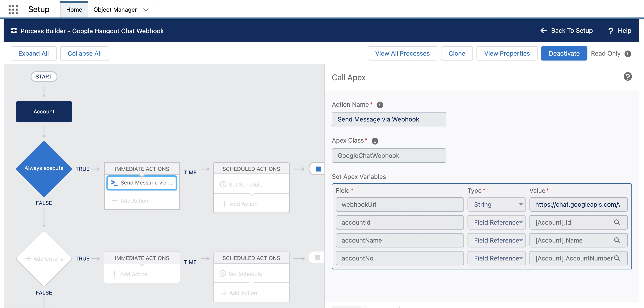
Task: Click search icon in [Account].Name value
Action: (x=617, y=240)
